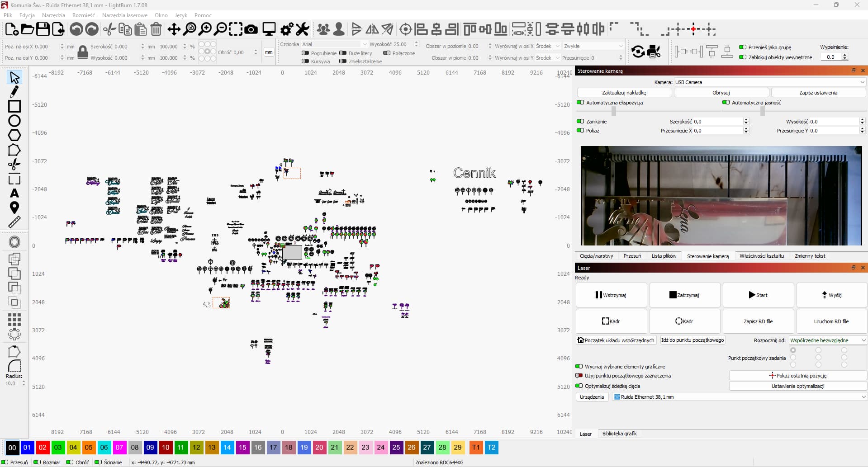This screenshot has width=868, height=467.
Task: Select the Polygon hexagon tool
Action: tap(14, 135)
